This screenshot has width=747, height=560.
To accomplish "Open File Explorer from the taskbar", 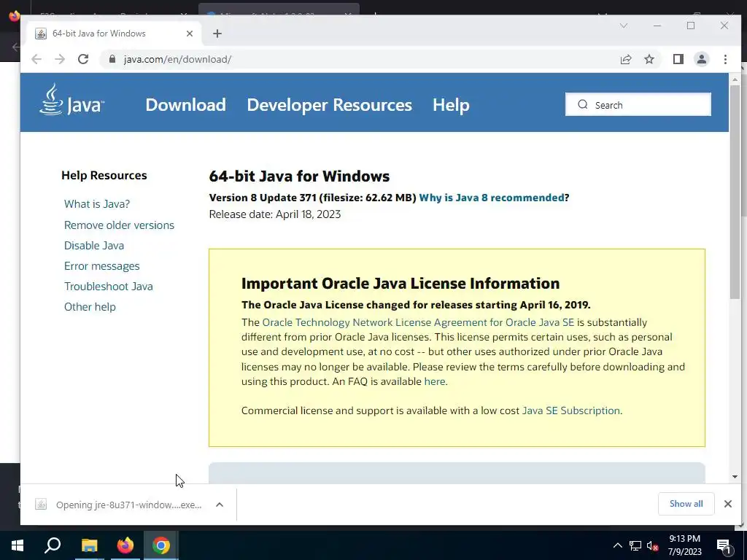I will click(89, 545).
